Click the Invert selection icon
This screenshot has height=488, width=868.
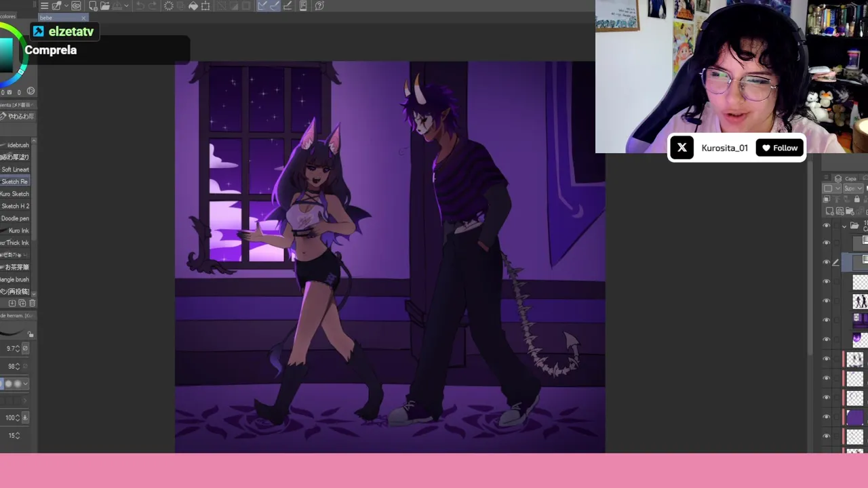coord(234,5)
